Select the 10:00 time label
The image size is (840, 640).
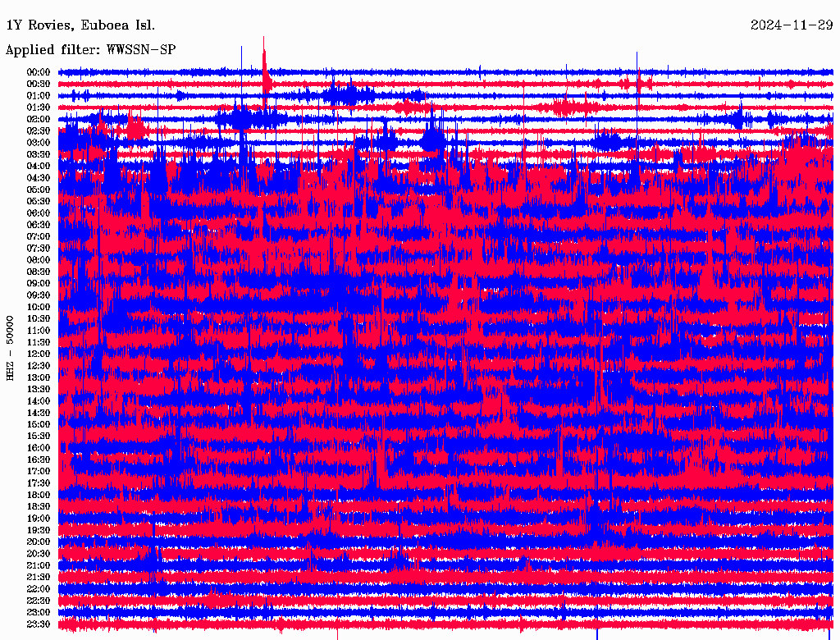coord(38,307)
